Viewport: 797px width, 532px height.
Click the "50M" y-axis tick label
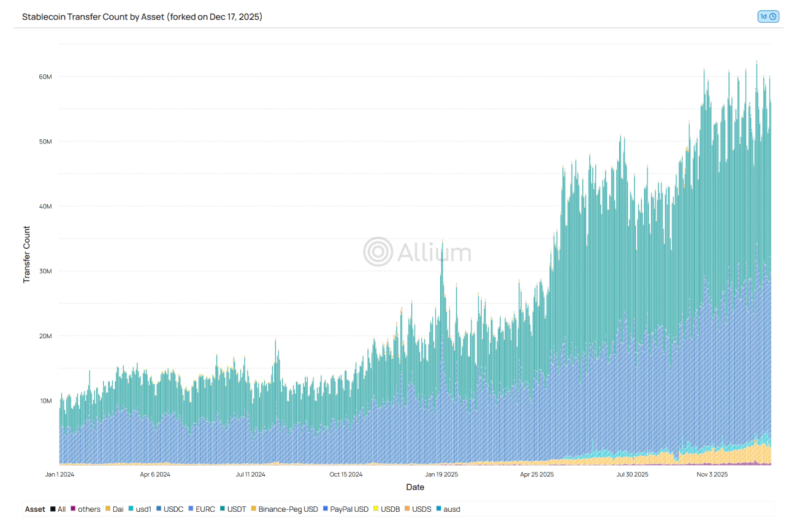[45, 142]
